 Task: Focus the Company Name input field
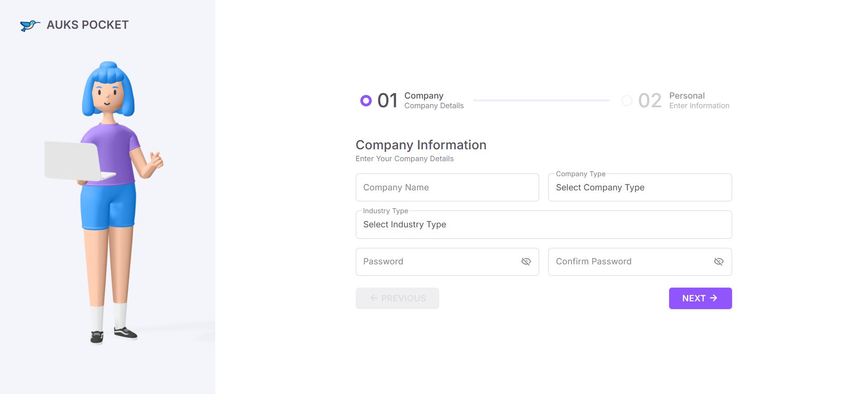pyautogui.click(x=447, y=188)
